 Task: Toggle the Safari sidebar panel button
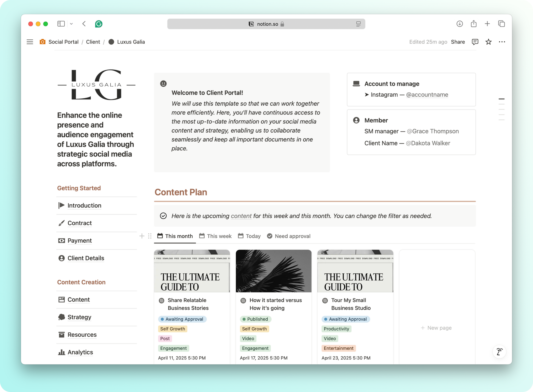click(61, 24)
